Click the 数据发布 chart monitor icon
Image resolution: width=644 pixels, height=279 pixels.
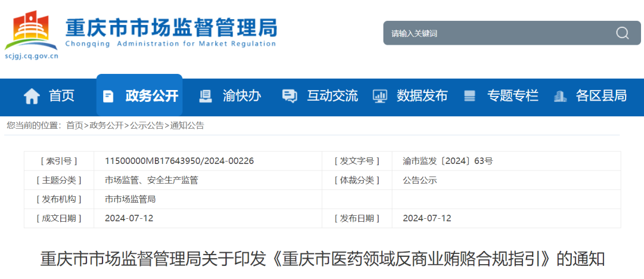coord(380,96)
